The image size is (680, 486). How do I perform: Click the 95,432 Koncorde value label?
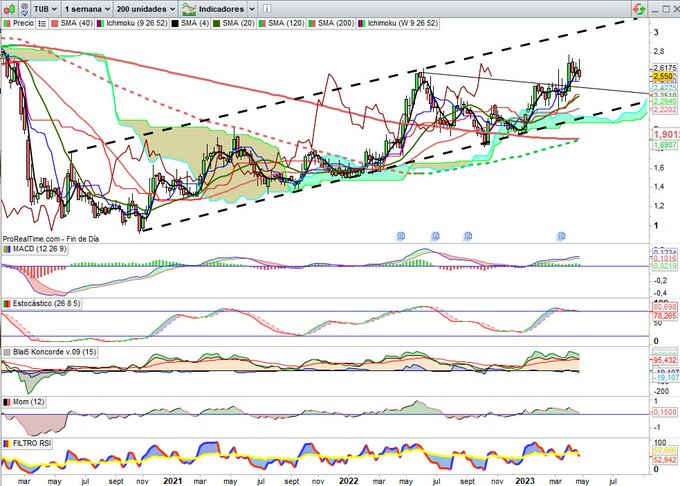(x=664, y=360)
